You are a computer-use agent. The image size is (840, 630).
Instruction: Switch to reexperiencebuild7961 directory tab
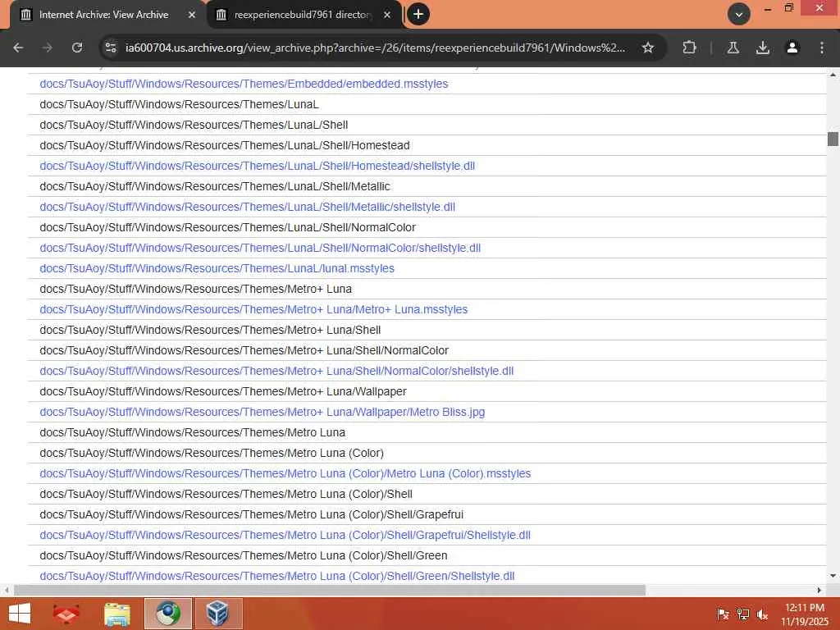pos(303,15)
